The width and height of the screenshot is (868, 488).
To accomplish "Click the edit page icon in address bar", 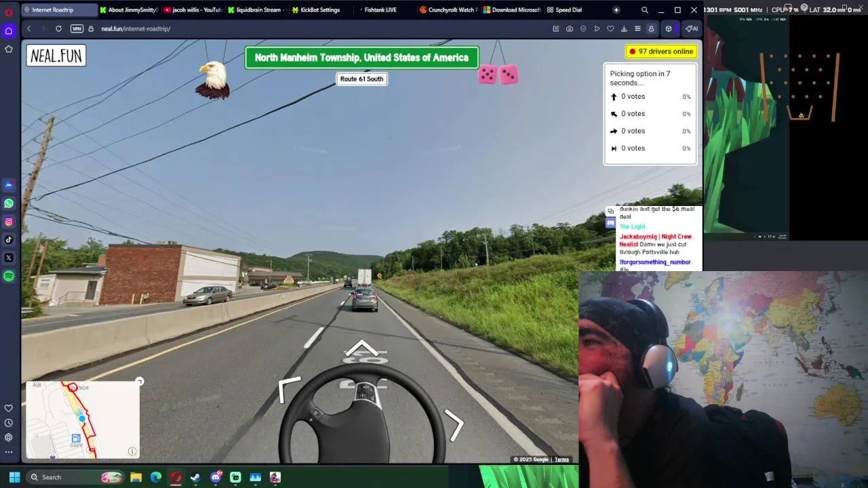I will [556, 28].
